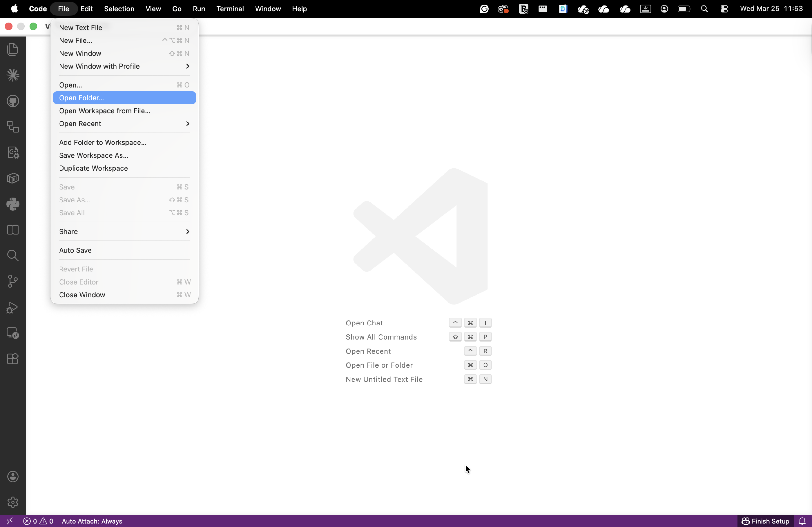Open the Search view magnifier icon
The image size is (812, 527).
pyautogui.click(x=13, y=255)
